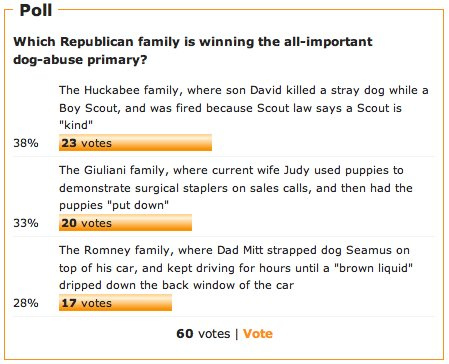Click the 38% percentage label

(26, 143)
